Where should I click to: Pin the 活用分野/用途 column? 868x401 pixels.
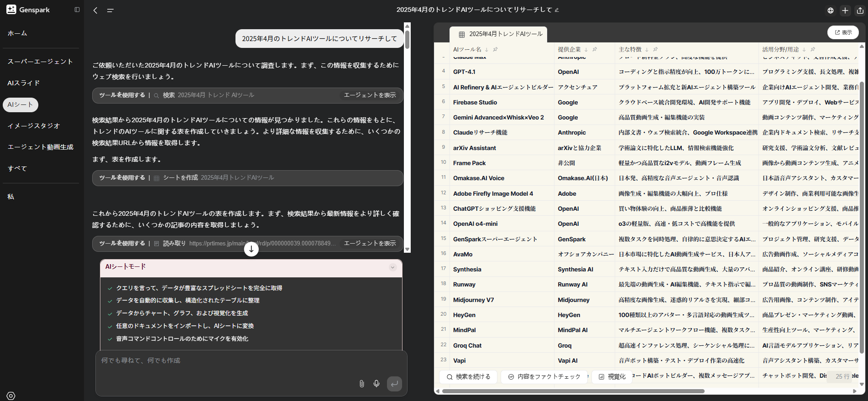coord(813,49)
